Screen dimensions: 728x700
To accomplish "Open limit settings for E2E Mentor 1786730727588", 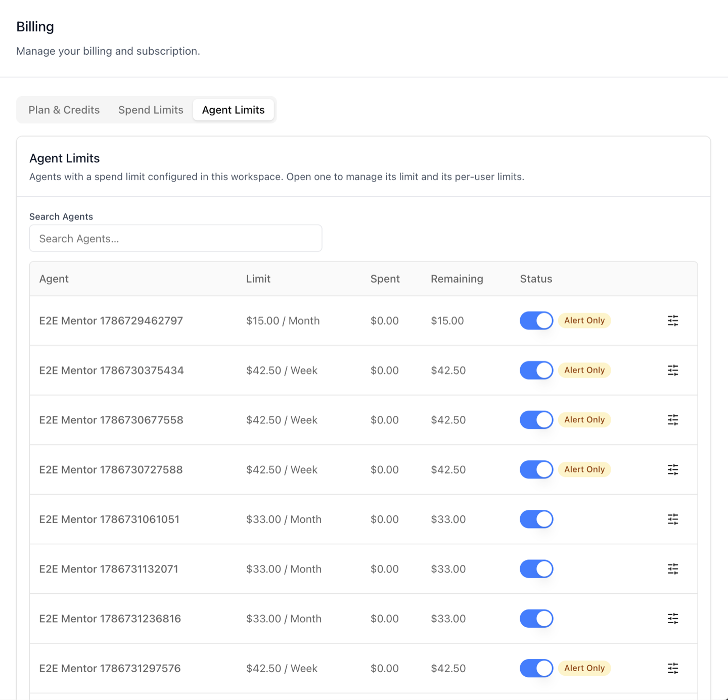I will pyautogui.click(x=672, y=469).
